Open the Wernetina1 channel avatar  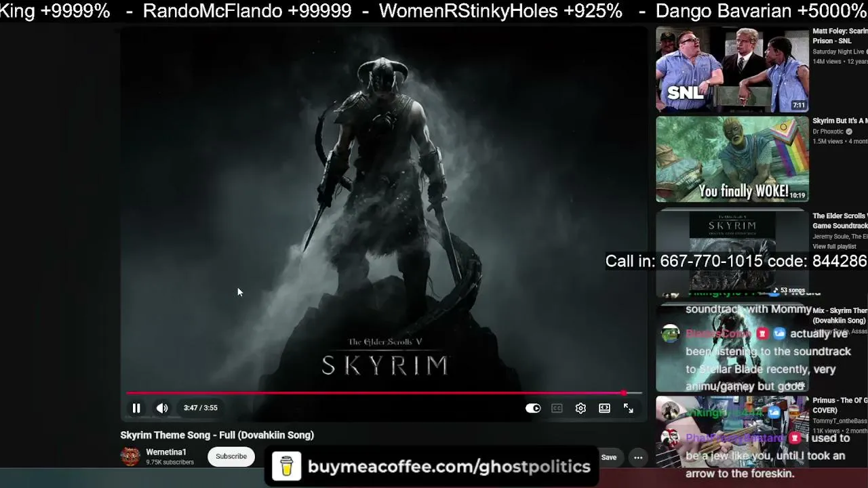click(x=130, y=456)
